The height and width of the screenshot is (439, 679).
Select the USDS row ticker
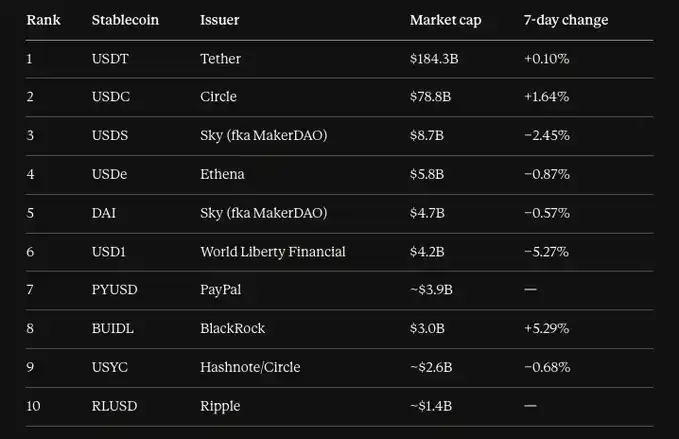point(110,135)
